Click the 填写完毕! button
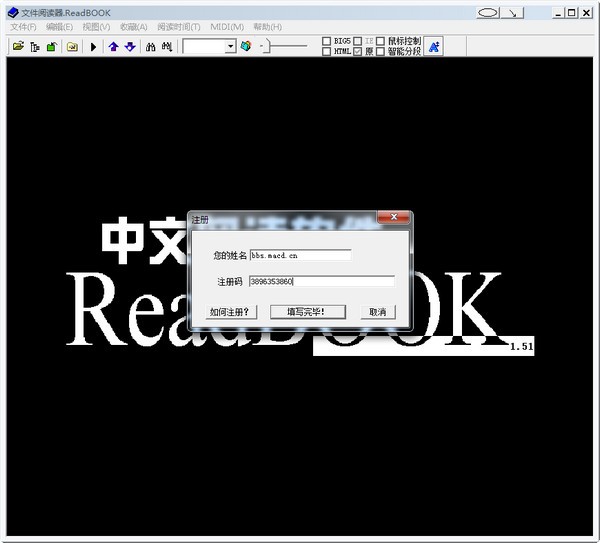This screenshot has width=600, height=543. point(308,312)
